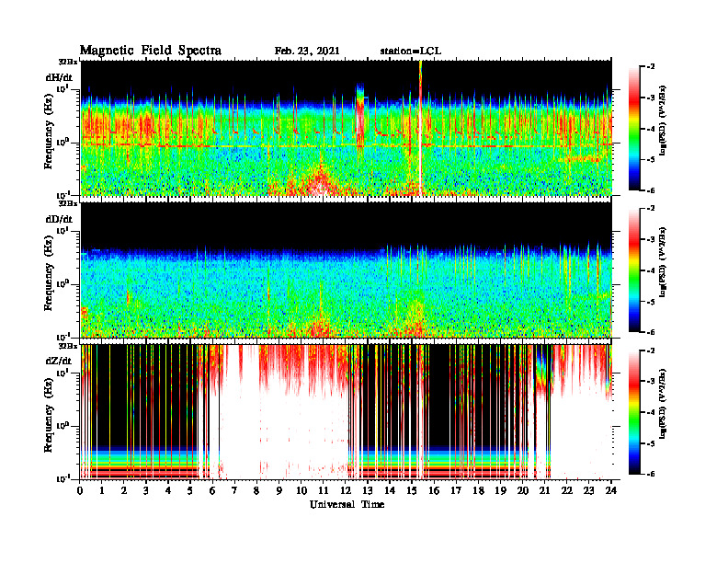Screen dimensions: 728x563
Task: Click hour "3" on the Universal Time axis
Action: [146, 491]
